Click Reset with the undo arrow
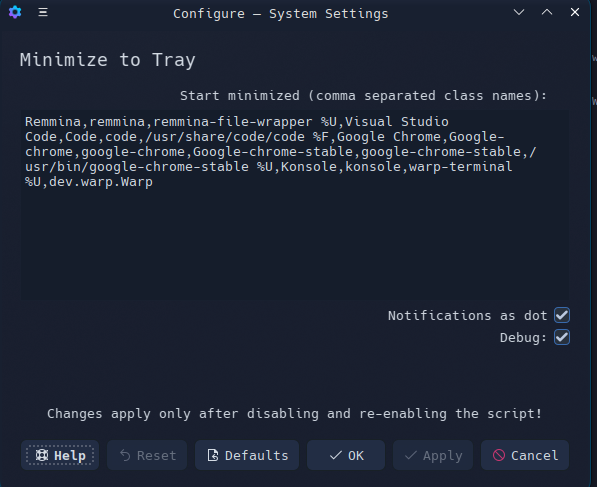 coord(147,455)
